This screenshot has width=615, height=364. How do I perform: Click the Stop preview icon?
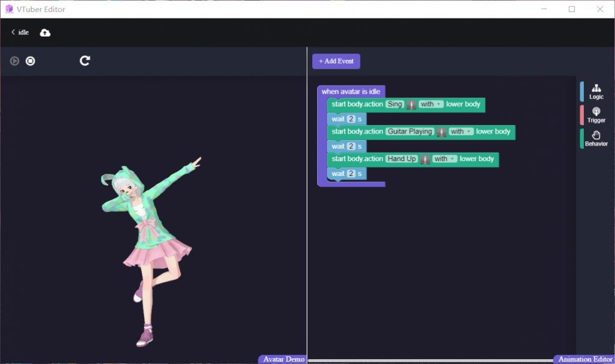(30, 61)
